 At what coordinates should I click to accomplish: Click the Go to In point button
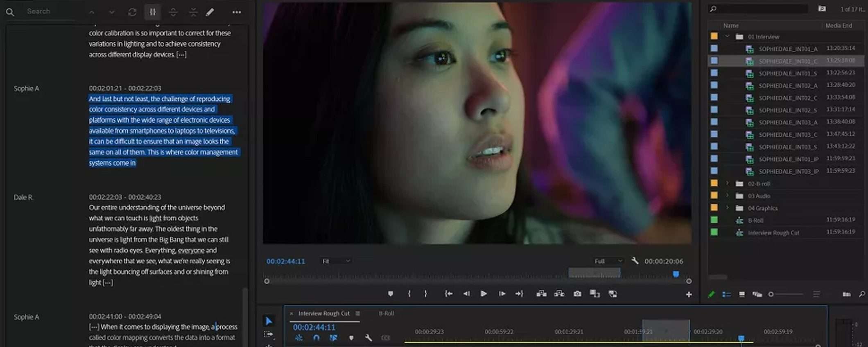coord(449,294)
